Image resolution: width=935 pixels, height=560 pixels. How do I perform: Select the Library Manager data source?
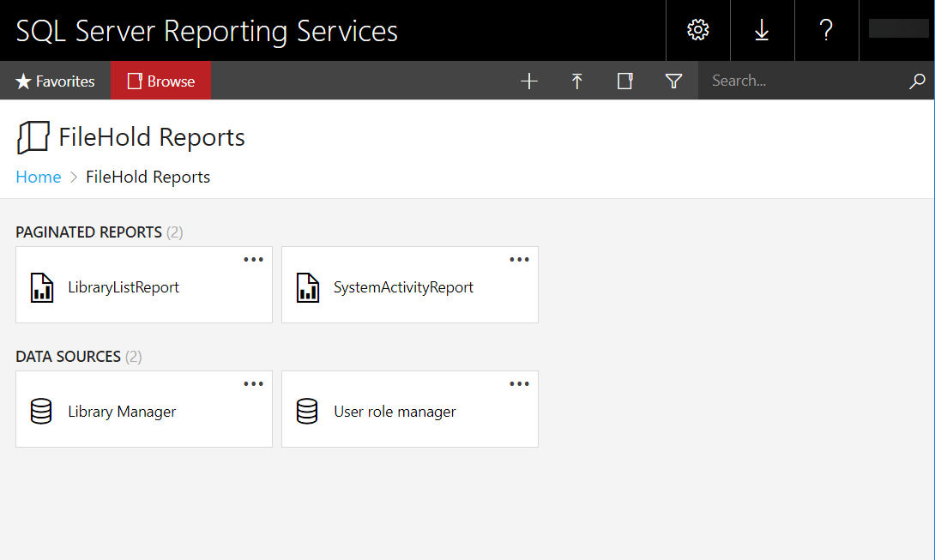pos(121,412)
